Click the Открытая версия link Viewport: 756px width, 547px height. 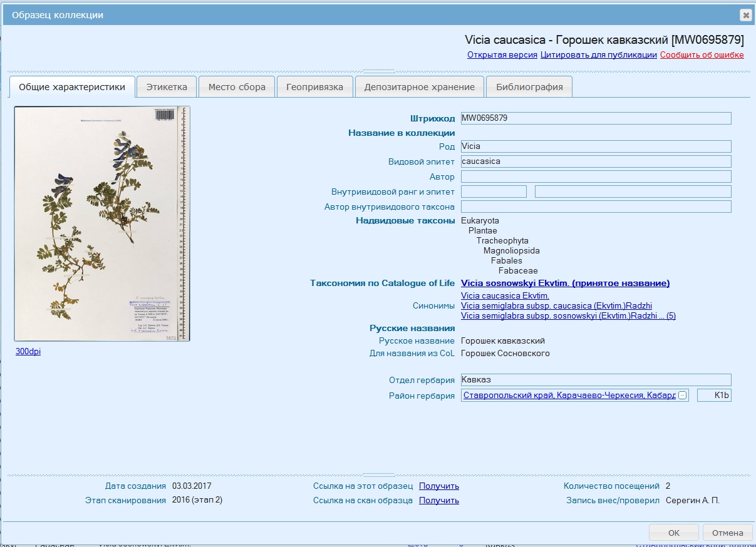502,55
